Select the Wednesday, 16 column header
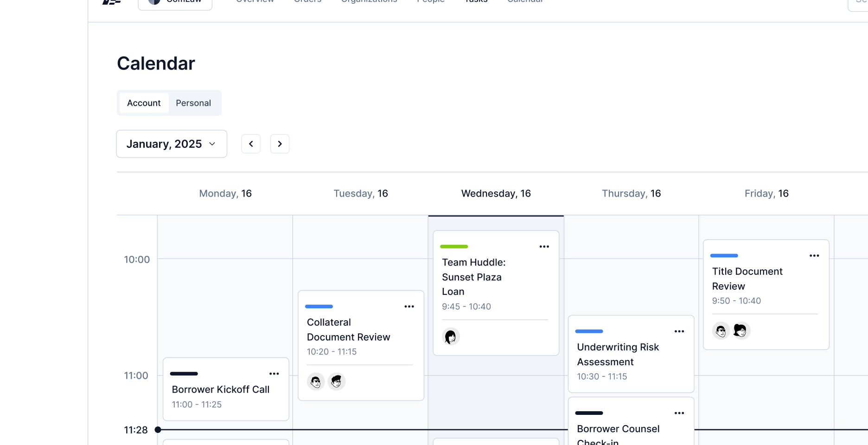 [x=496, y=193]
